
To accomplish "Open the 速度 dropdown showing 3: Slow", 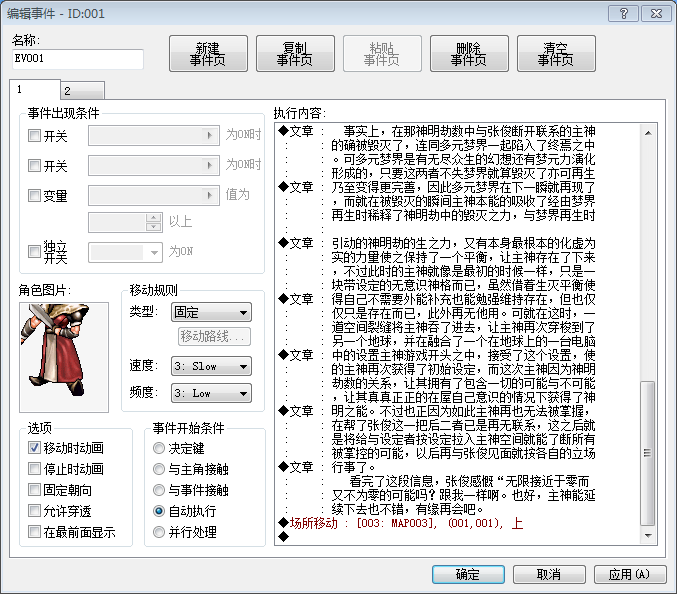I will coord(211,367).
